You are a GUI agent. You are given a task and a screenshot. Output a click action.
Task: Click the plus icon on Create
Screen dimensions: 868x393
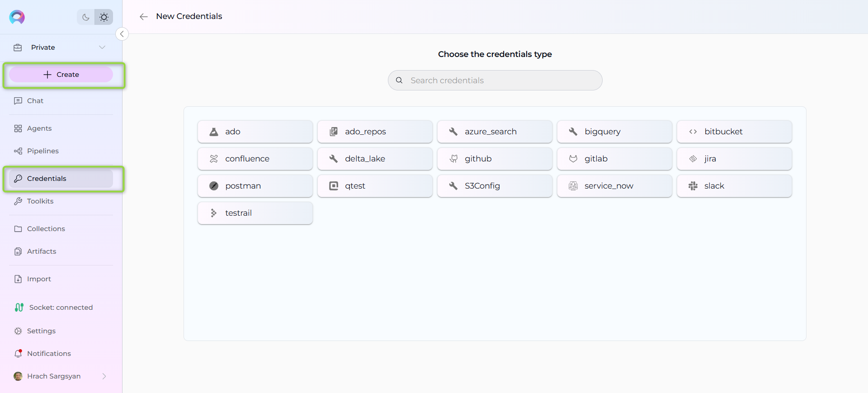click(x=47, y=75)
